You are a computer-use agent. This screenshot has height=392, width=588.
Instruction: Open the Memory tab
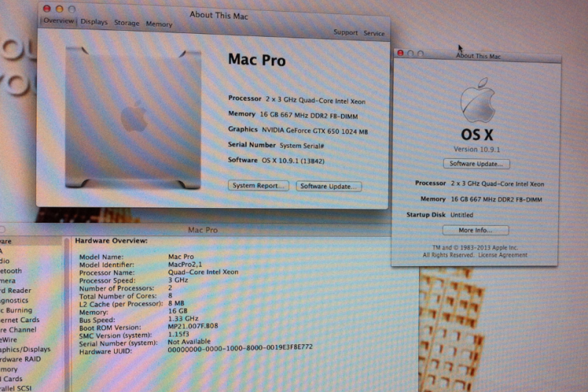159,24
